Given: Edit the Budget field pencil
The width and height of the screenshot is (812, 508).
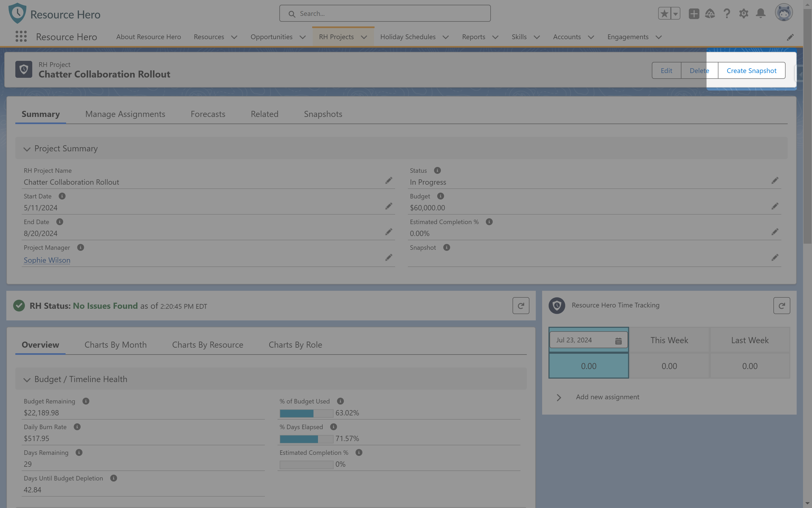Looking at the screenshot, I should (775, 206).
